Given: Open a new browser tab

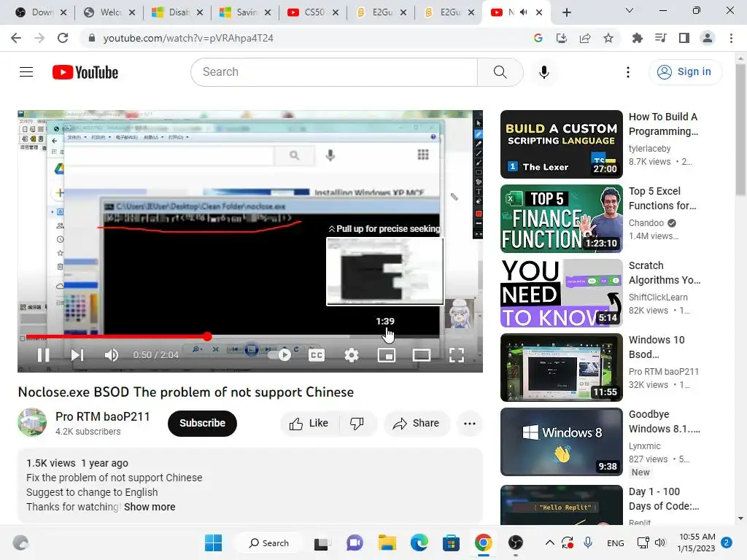Looking at the screenshot, I should point(566,12).
